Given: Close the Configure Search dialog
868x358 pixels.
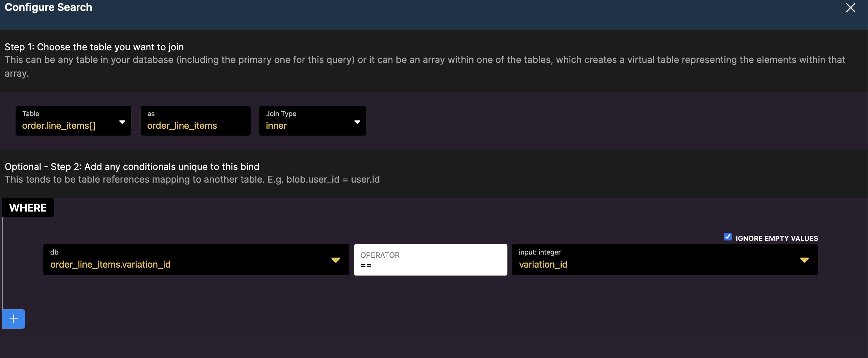Looking at the screenshot, I should point(850,8).
